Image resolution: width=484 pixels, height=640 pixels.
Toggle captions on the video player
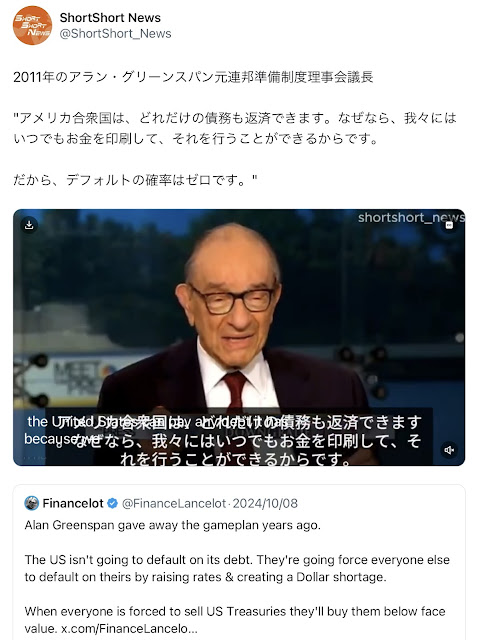(x=449, y=225)
